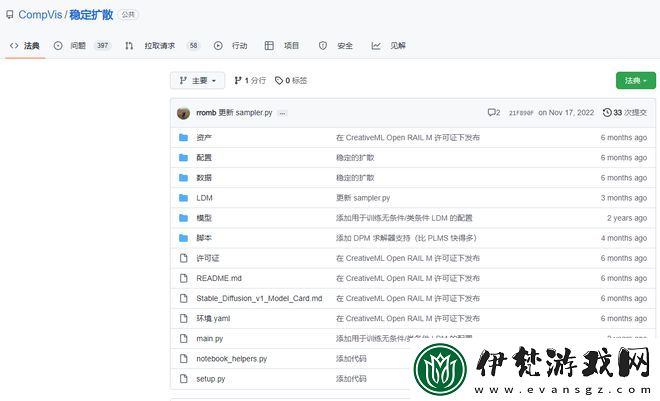The width and height of the screenshot is (660, 401).
Task: Click the file icon for main.py
Action: (184, 339)
